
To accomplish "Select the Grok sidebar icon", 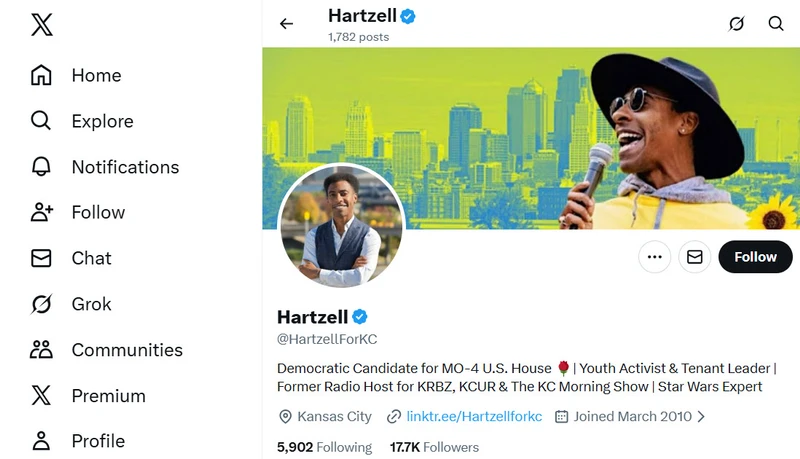I will tap(41, 304).
